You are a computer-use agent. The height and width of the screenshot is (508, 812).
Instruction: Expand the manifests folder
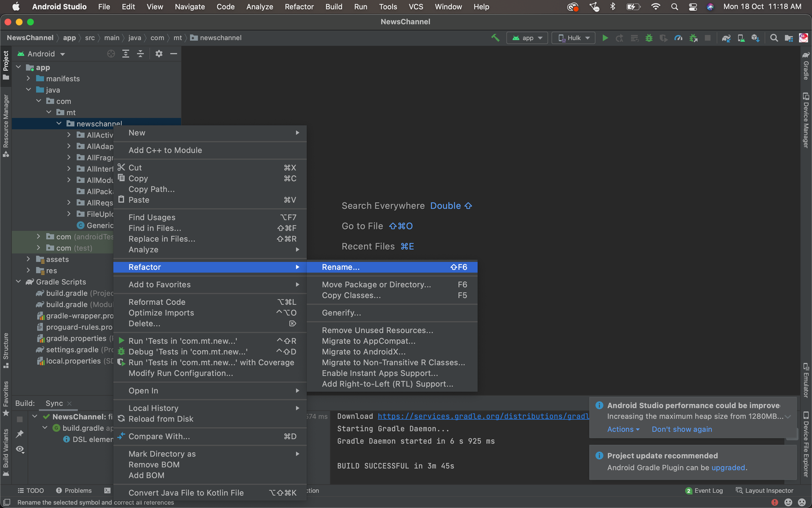[29, 79]
